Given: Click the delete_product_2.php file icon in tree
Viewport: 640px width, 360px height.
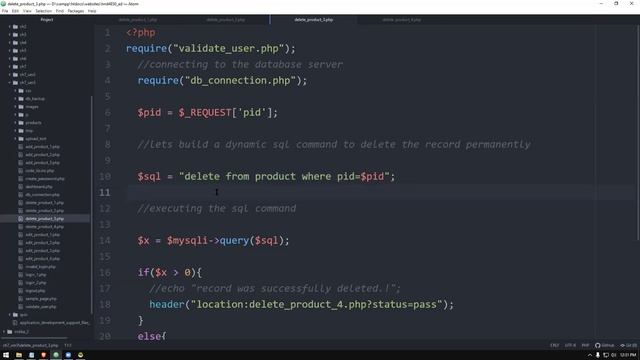Looking at the screenshot, I should click(21, 211).
